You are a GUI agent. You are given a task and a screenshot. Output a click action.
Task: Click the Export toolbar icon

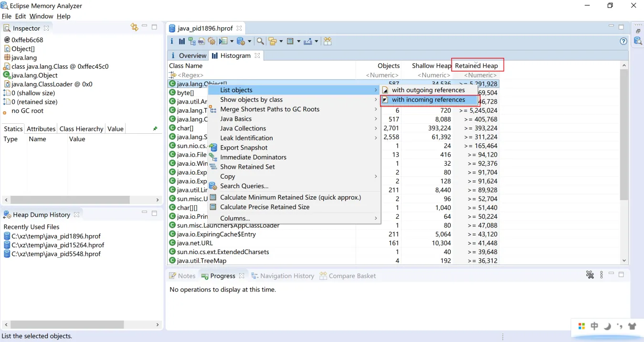point(307,41)
